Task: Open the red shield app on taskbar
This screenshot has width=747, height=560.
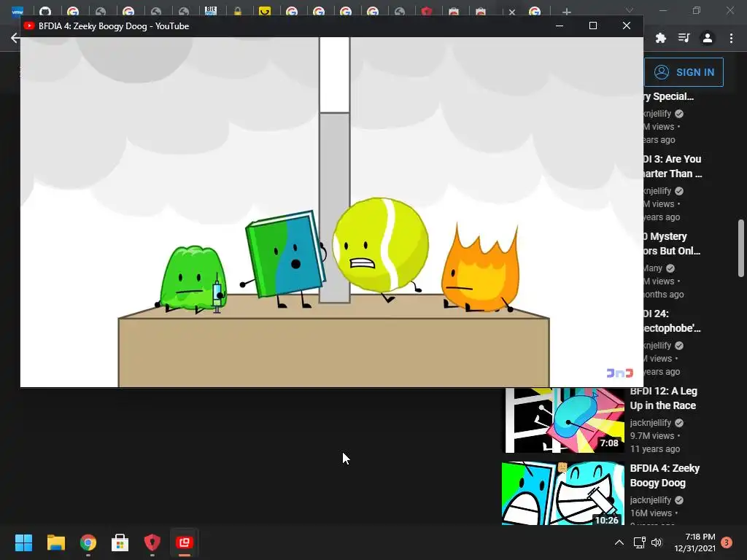Action: (152, 542)
